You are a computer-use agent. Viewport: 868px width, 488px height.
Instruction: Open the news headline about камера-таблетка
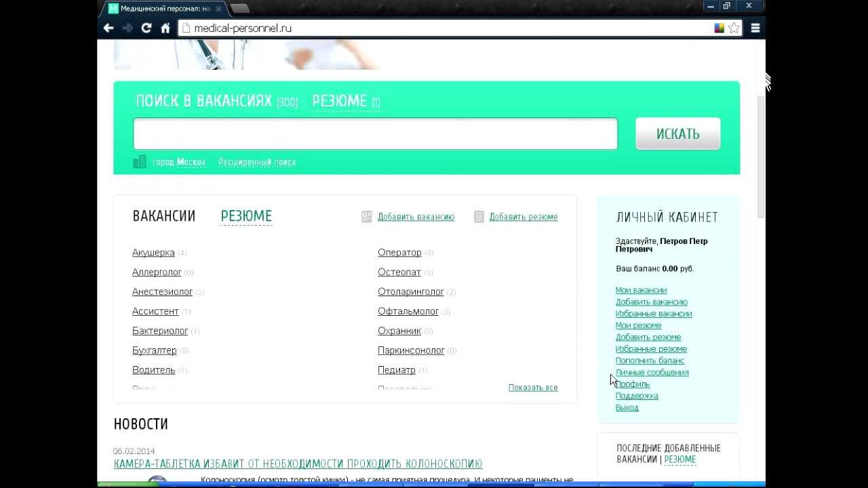[298, 464]
